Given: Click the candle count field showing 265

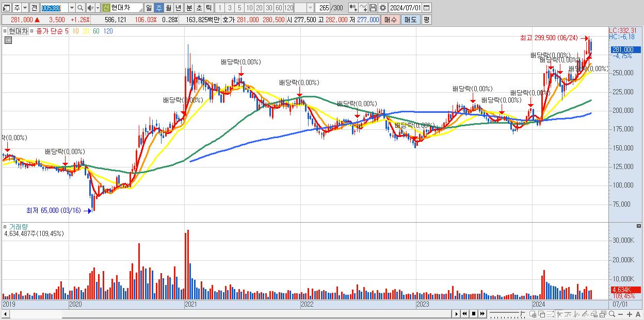Looking at the screenshot, I should point(324,8).
